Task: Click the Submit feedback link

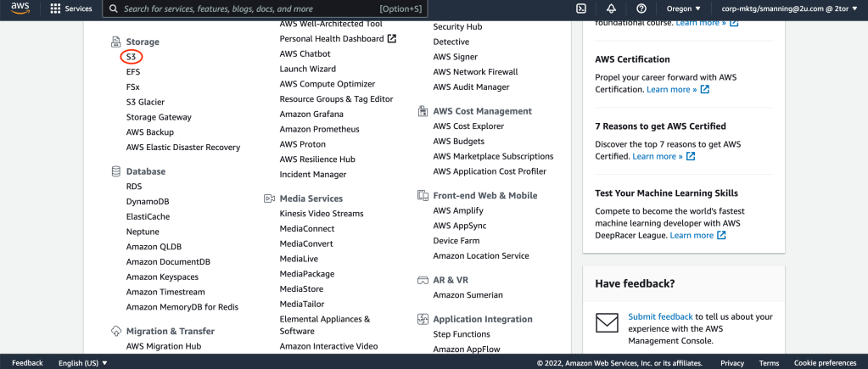Action: click(660, 316)
